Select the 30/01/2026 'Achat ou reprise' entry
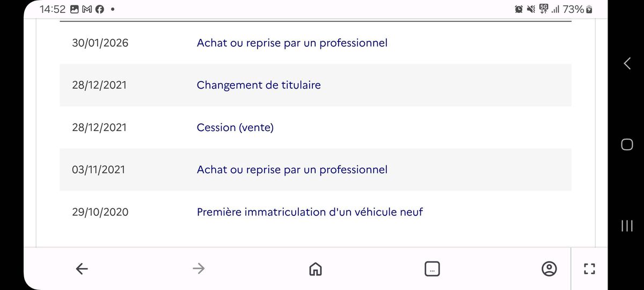644x290 pixels. [292, 43]
